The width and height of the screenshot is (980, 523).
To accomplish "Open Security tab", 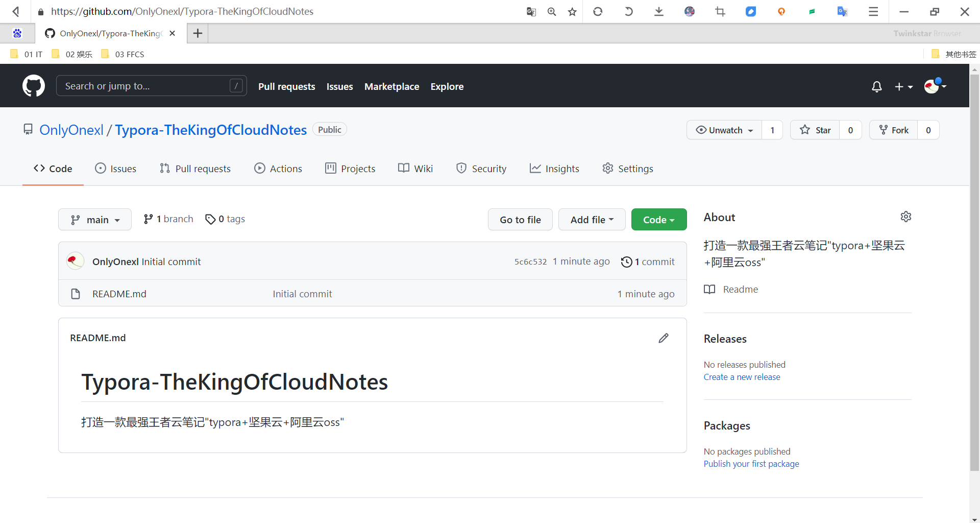I will pos(481,169).
